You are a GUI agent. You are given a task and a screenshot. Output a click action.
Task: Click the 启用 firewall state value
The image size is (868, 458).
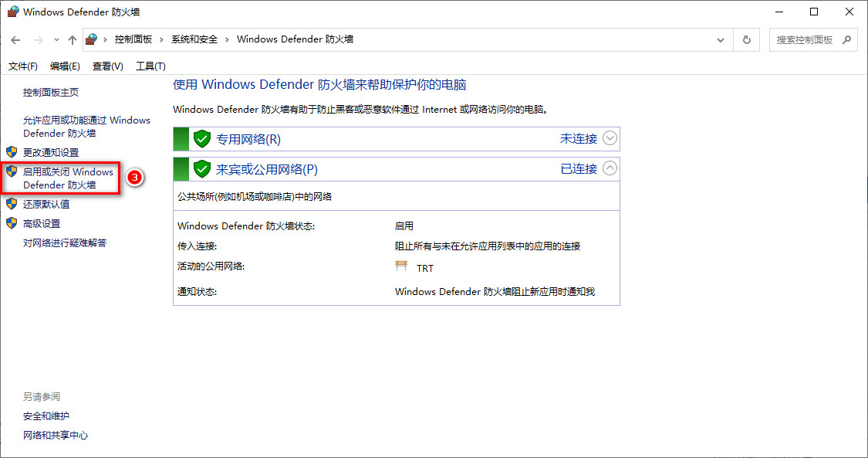[x=404, y=226]
